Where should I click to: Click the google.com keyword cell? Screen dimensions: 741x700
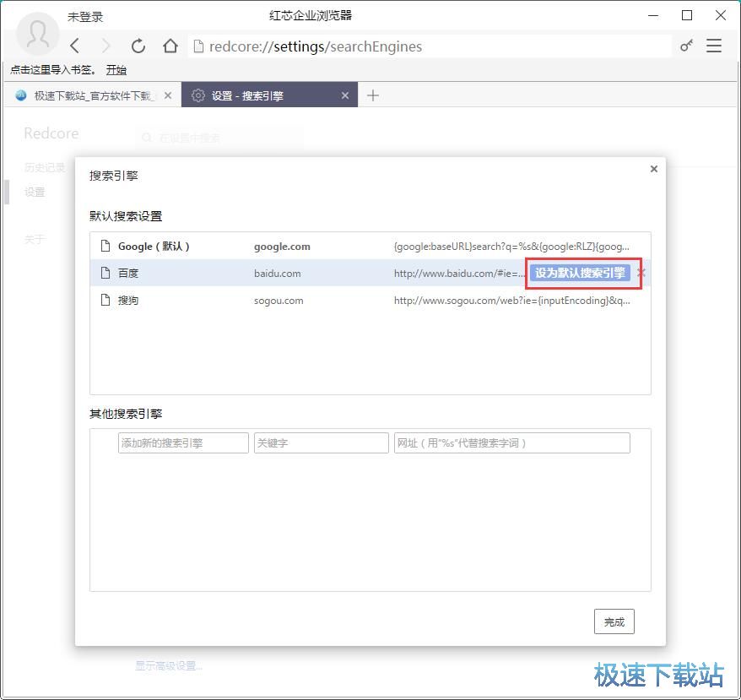[282, 247]
